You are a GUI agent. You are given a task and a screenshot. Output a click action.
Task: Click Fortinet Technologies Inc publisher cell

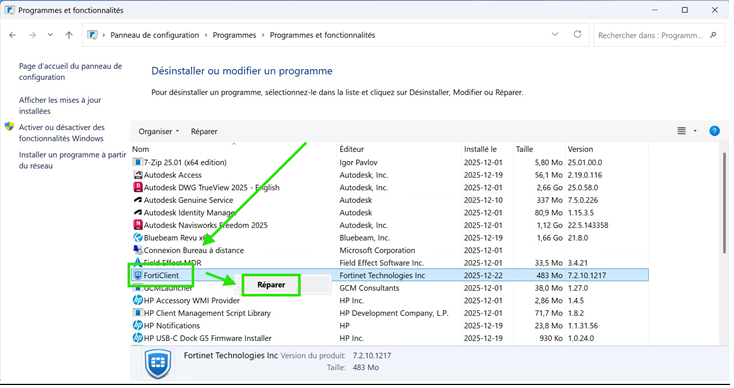[382, 276]
